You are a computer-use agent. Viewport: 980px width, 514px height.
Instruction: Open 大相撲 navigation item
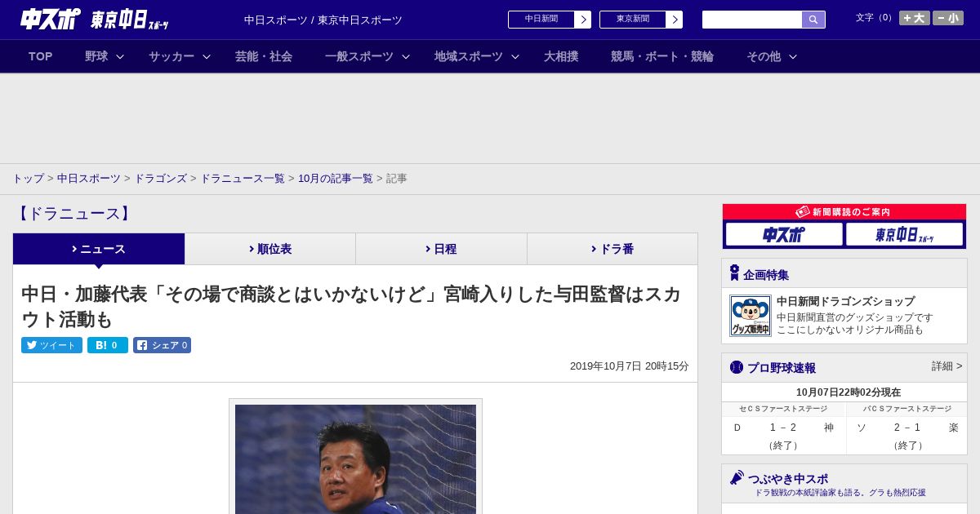pos(561,56)
